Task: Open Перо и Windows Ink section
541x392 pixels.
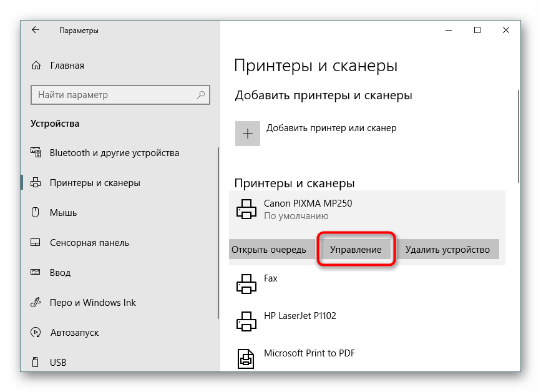Action: tap(92, 303)
